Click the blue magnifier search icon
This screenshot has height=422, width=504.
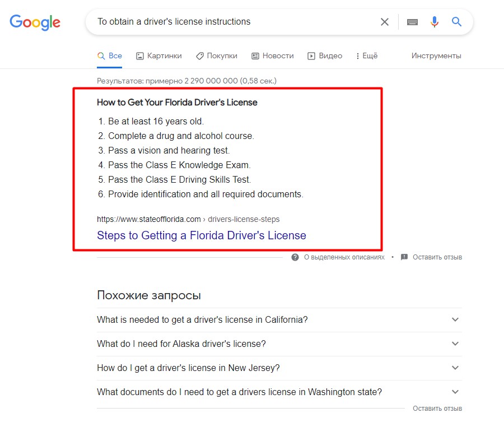tap(456, 21)
